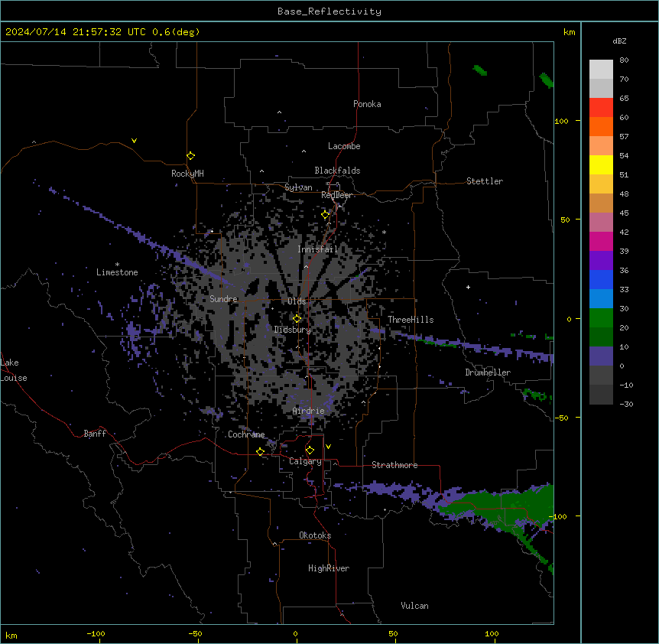Viewport: 659px width, 644px height.
Task: Select the ThreeHills city label
Action: click(411, 320)
